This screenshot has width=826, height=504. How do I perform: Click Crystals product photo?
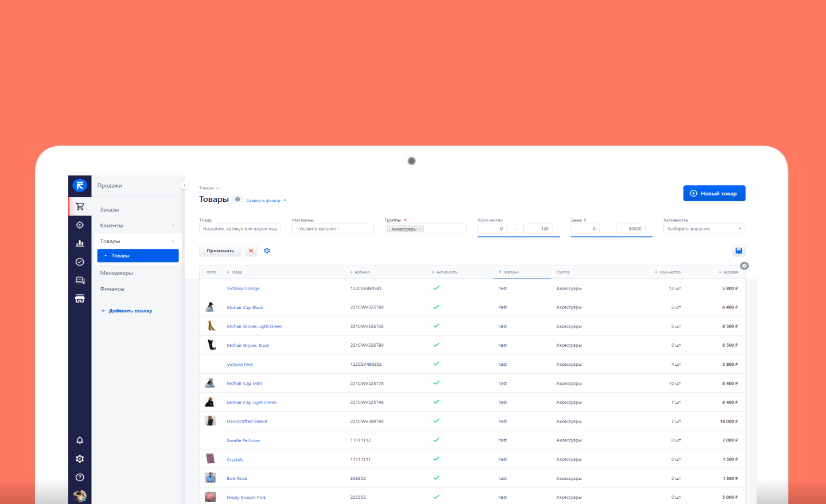pos(211,459)
